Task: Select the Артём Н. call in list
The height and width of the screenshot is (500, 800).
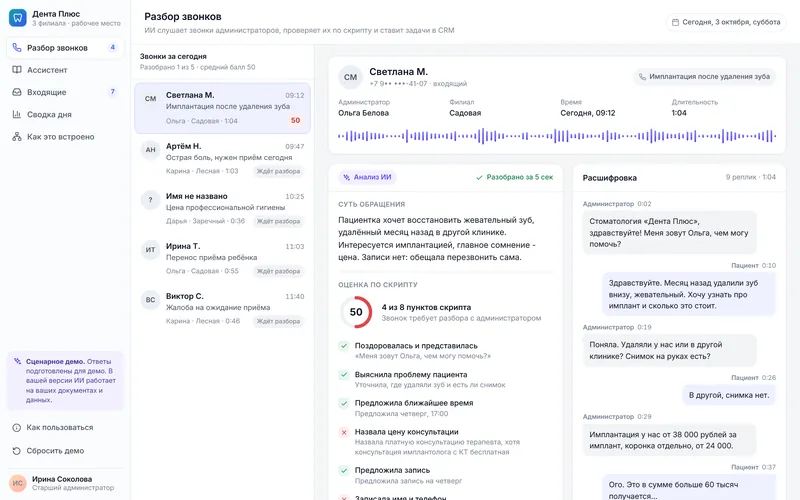Action: pos(222,158)
